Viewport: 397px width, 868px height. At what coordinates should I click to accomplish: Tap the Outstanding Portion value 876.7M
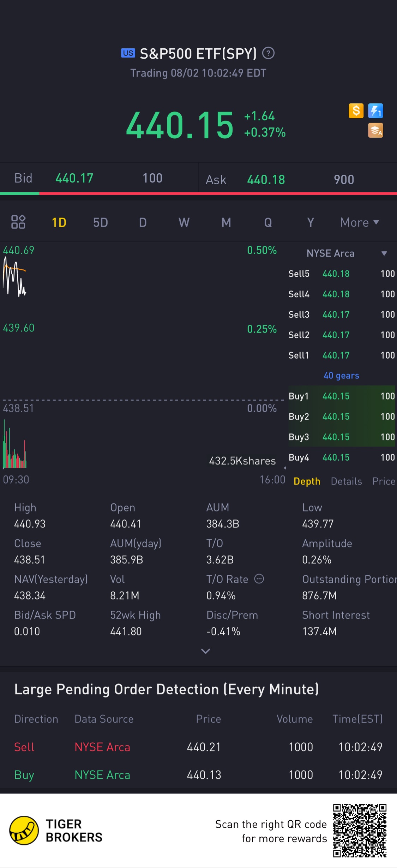[x=319, y=595]
